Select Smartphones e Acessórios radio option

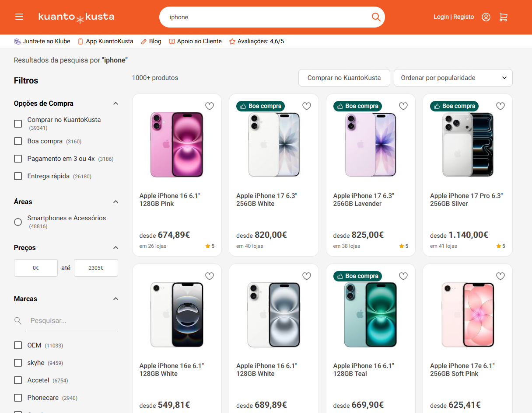coord(18,222)
